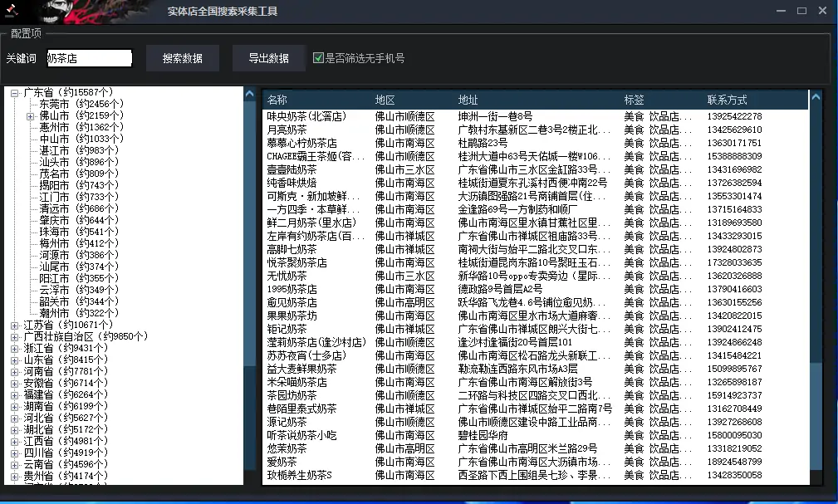The image size is (838, 504).
Task: Click address 杜鹃路23号
Action: click(x=483, y=144)
